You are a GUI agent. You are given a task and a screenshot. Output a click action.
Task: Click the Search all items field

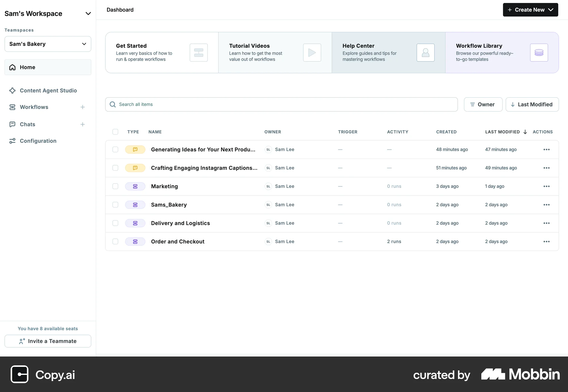(x=281, y=104)
